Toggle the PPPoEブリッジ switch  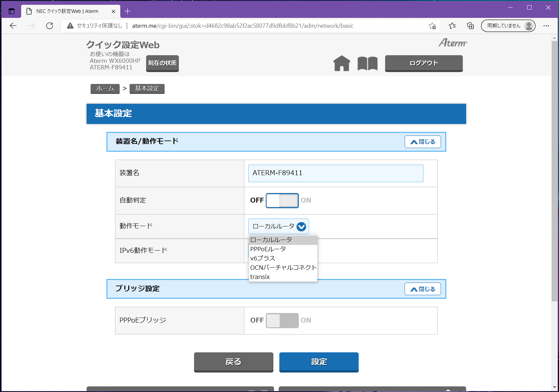pos(282,321)
